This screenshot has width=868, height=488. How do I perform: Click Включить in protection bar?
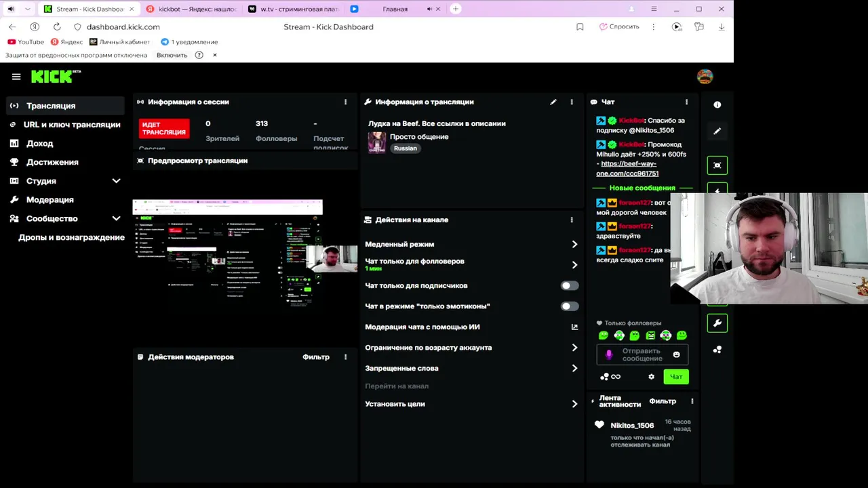[x=172, y=55]
